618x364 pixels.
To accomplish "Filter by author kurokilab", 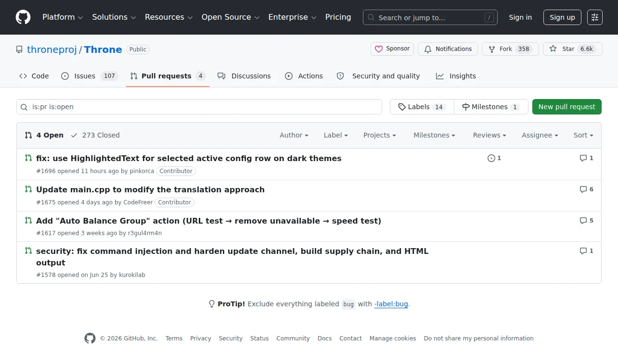I will 132,275.
